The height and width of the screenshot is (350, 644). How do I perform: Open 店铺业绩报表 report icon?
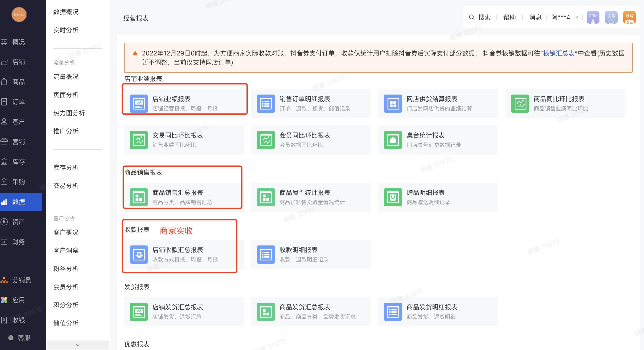point(138,103)
